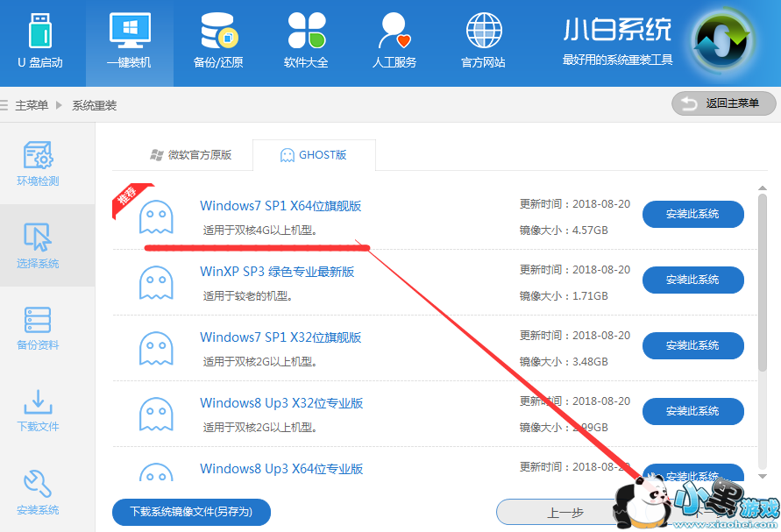The image size is (781, 532).
Task: Click text 适用于较老的机型。
Action: [x=247, y=296]
